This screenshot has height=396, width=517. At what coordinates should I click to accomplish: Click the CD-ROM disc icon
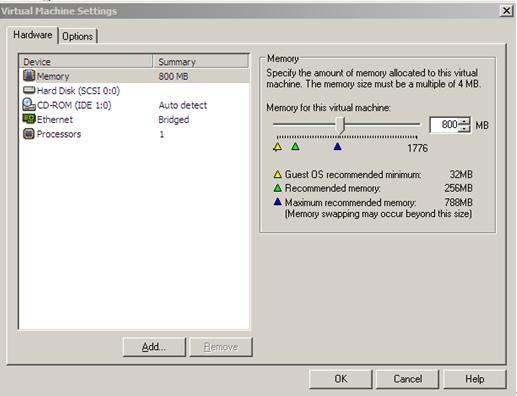pos(29,105)
